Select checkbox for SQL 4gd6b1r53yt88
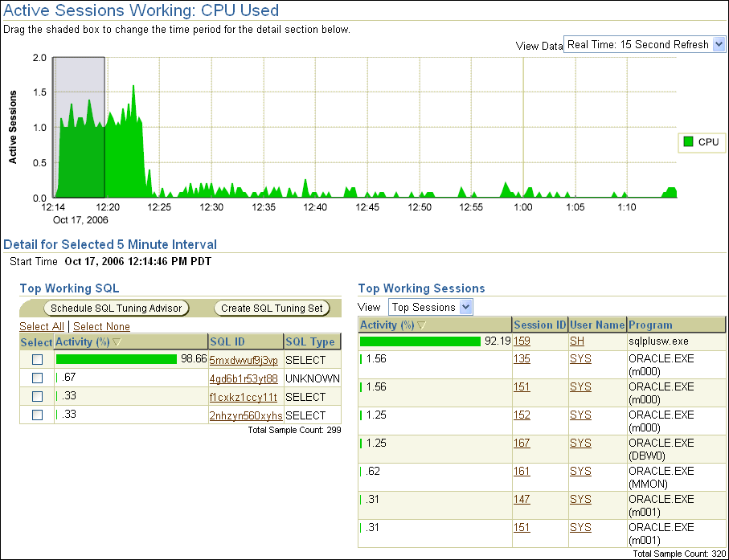The image size is (729, 560). tap(37, 378)
